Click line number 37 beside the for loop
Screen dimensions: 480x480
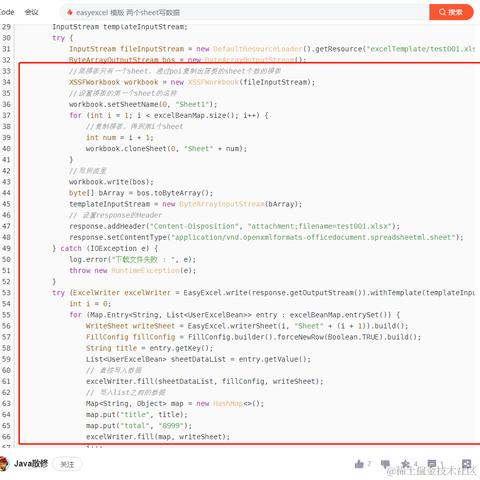coord(6,115)
